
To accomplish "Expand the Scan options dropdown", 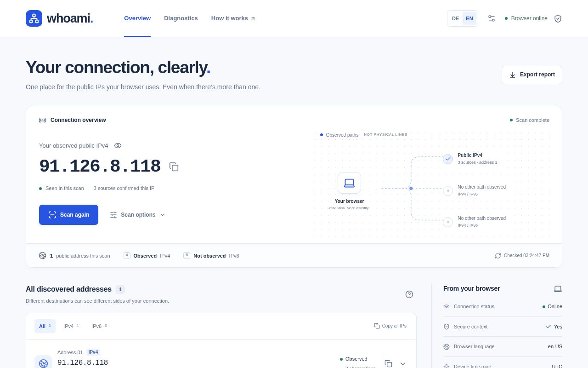I will point(137,215).
